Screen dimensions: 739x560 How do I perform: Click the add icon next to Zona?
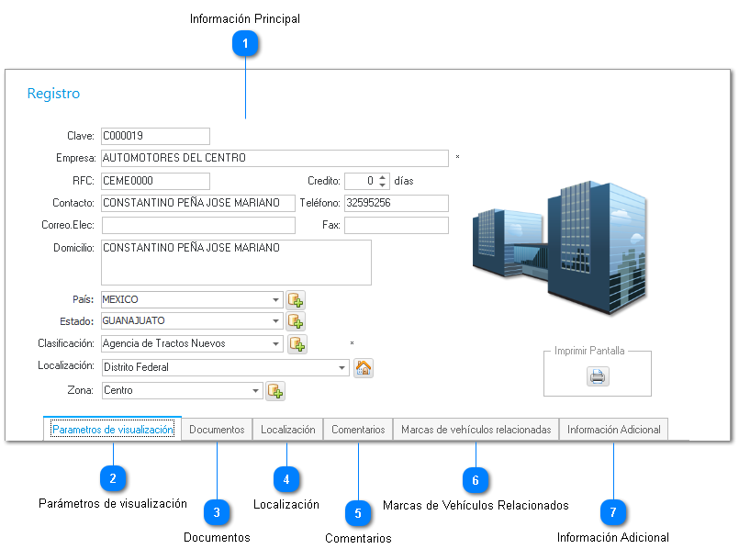pos(274,391)
